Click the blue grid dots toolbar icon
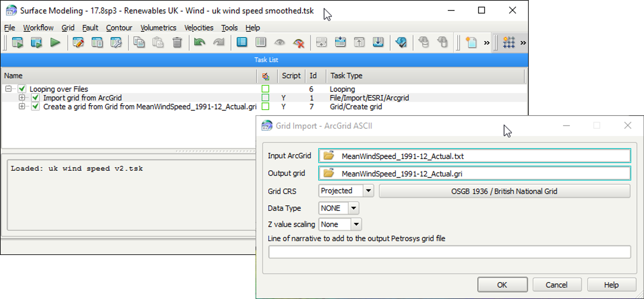644x299 pixels. tap(509, 42)
